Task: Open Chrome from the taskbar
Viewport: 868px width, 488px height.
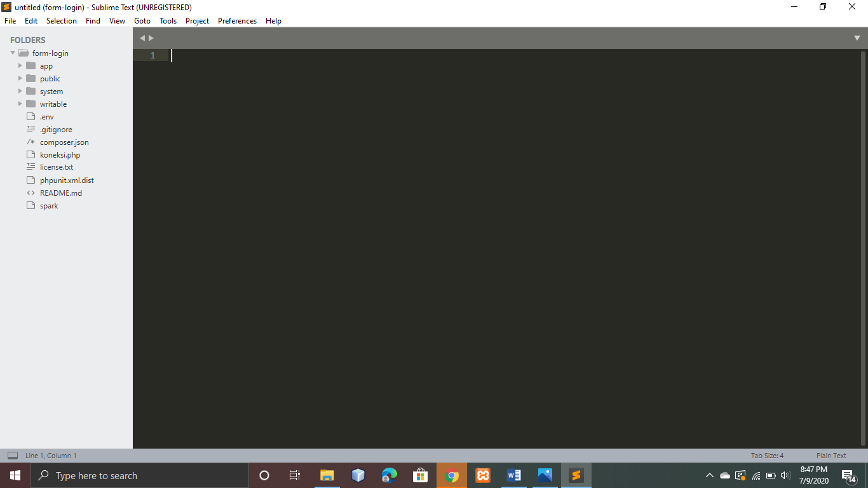Action: coord(452,475)
